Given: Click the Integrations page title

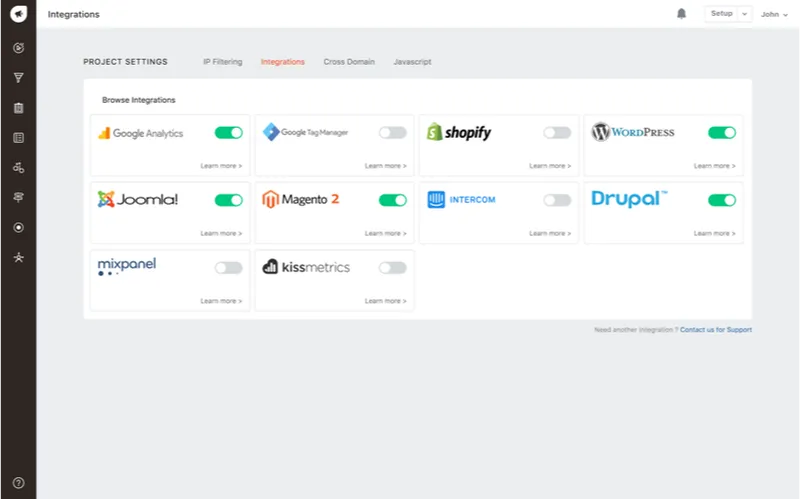Looking at the screenshot, I should 73,14.
